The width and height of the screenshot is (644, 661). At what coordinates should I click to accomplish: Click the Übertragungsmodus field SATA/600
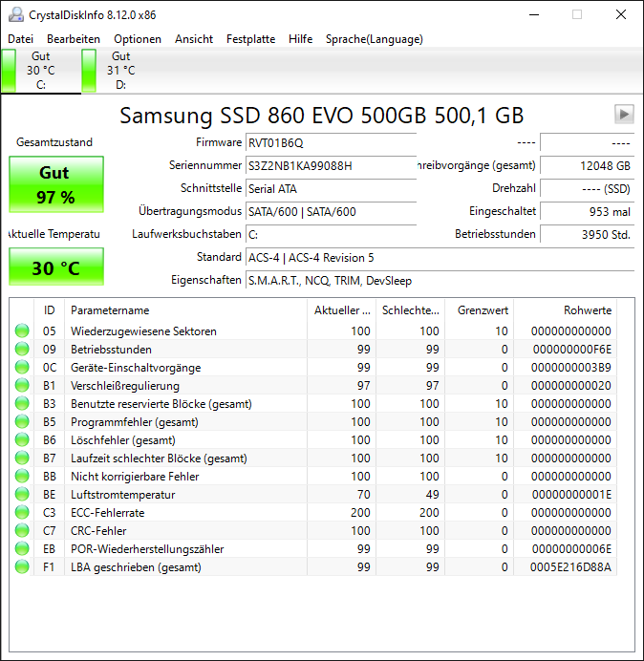tap(331, 211)
